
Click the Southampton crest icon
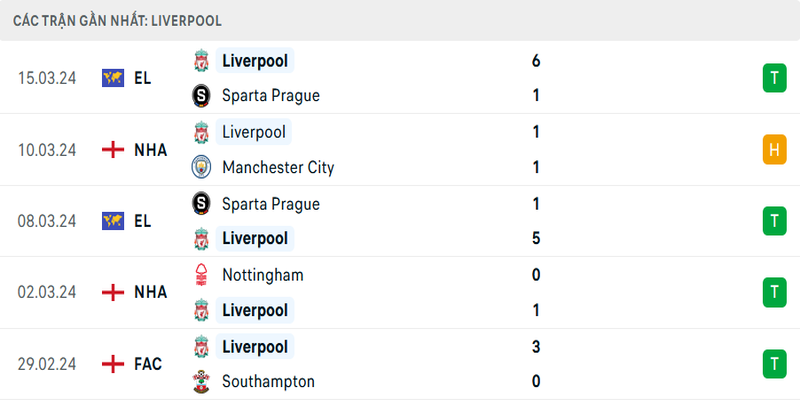pos(201,381)
